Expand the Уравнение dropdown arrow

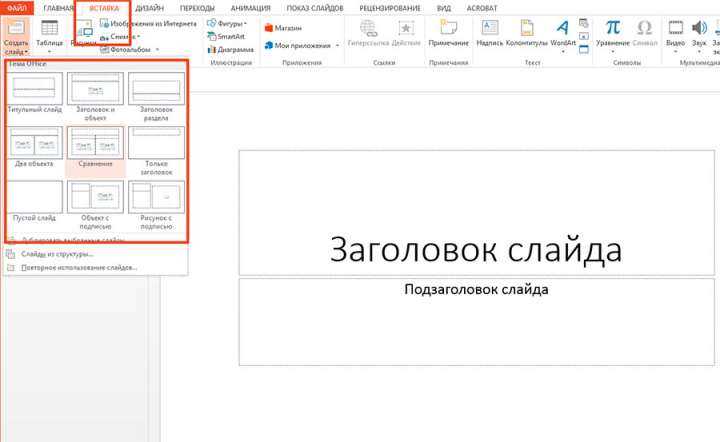click(613, 51)
